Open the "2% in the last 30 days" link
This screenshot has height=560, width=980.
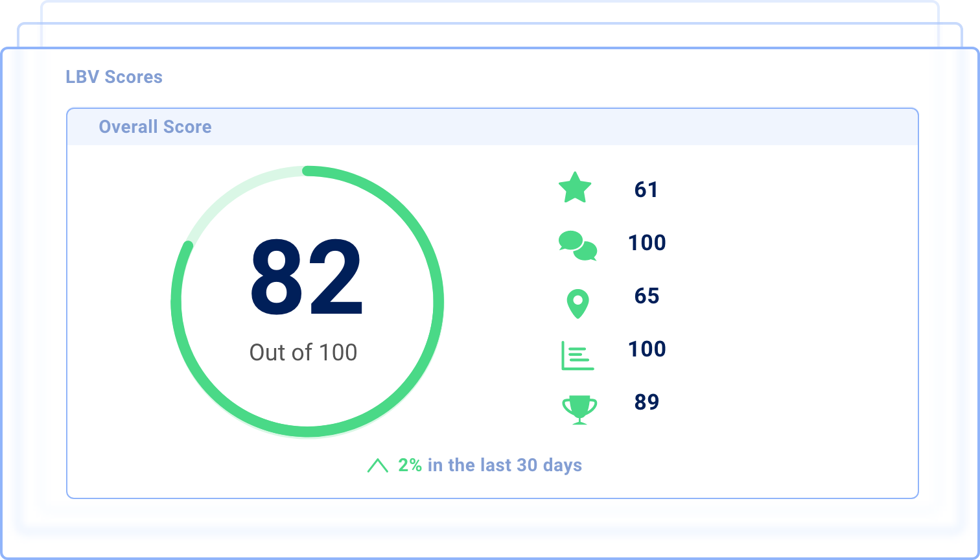489,465
